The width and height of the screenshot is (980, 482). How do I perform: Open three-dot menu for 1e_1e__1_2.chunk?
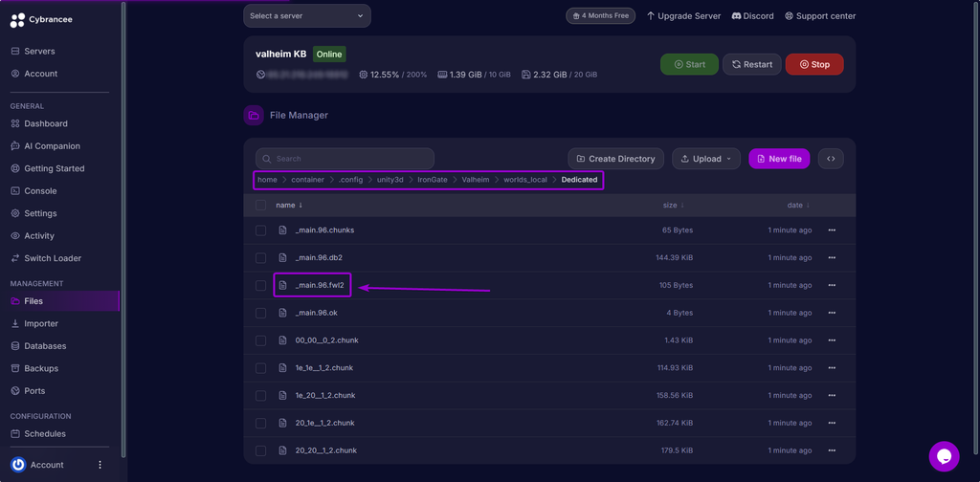click(832, 368)
